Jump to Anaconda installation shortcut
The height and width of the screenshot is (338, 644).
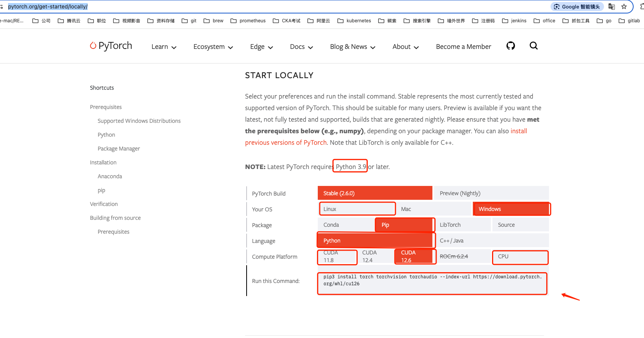[110, 176]
